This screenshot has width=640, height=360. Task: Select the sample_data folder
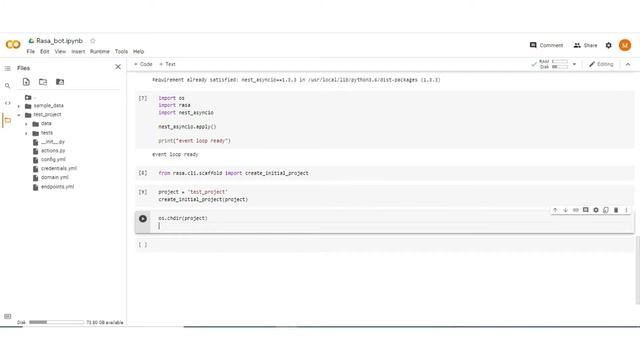pyautogui.click(x=48, y=106)
